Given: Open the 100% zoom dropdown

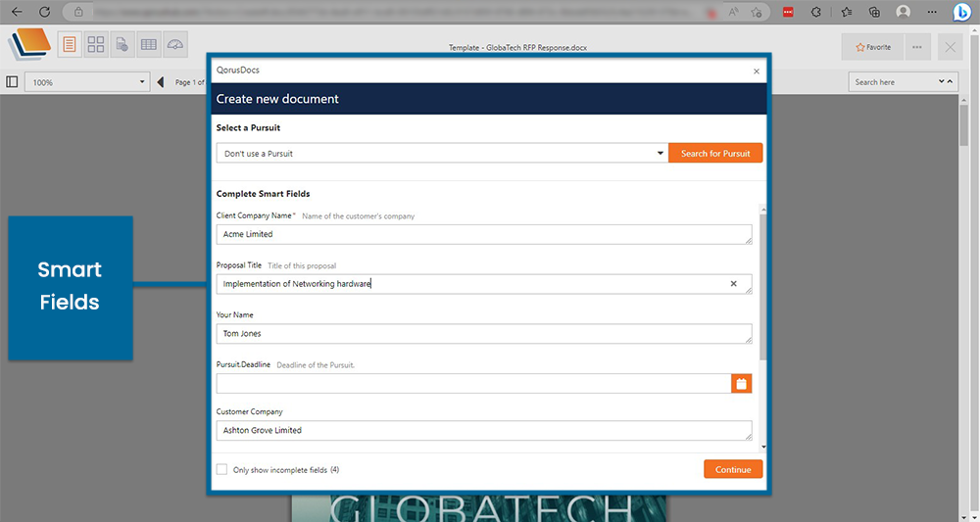Looking at the screenshot, I should tap(87, 82).
